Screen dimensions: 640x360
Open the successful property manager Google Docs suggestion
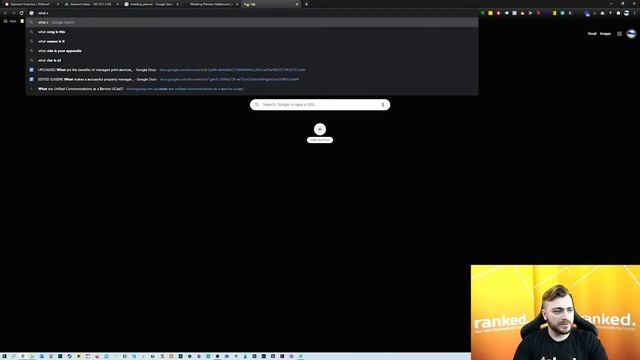(x=252, y=79)
